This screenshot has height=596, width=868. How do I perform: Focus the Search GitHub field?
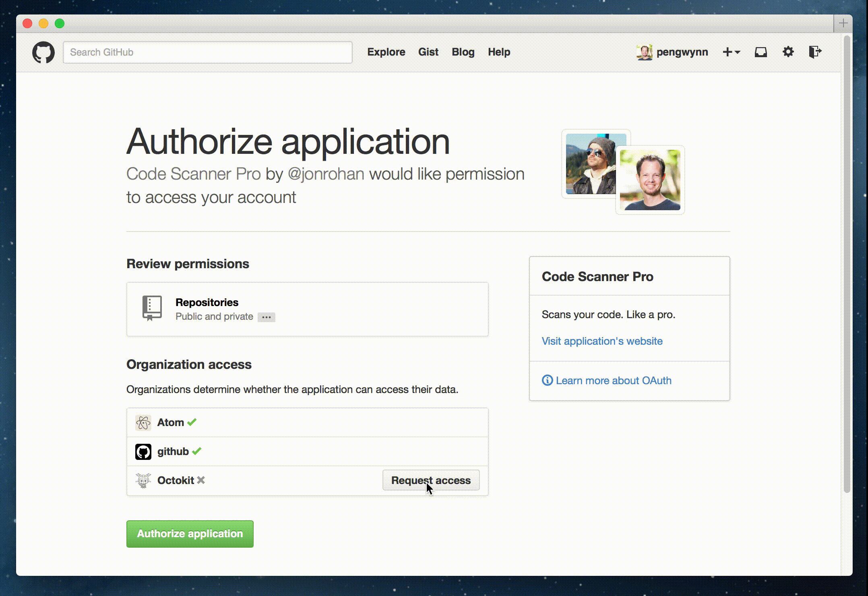click(207, 52)
